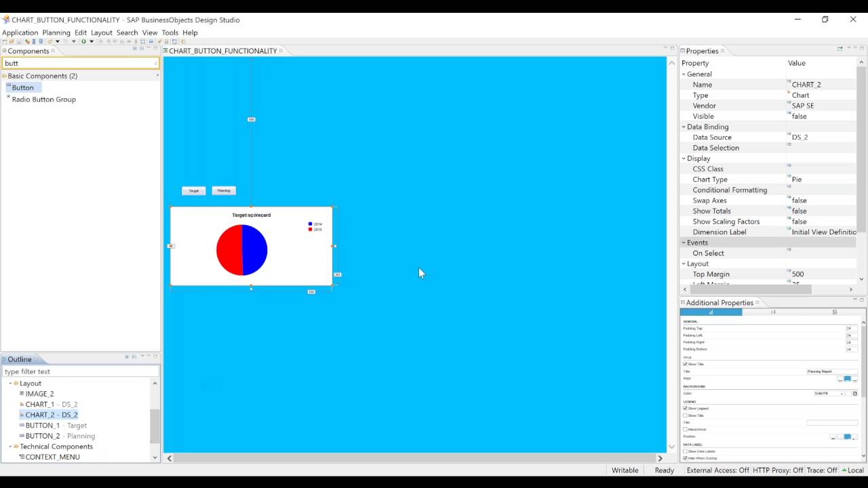
Task: Toggle the legend's Show Title checkbox
Action: coord(685,415)
